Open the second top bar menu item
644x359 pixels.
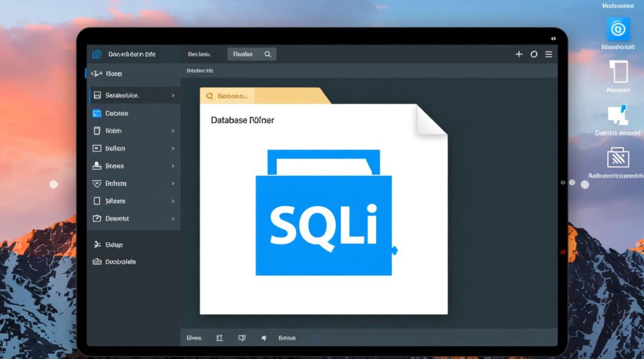pos(199,54)
